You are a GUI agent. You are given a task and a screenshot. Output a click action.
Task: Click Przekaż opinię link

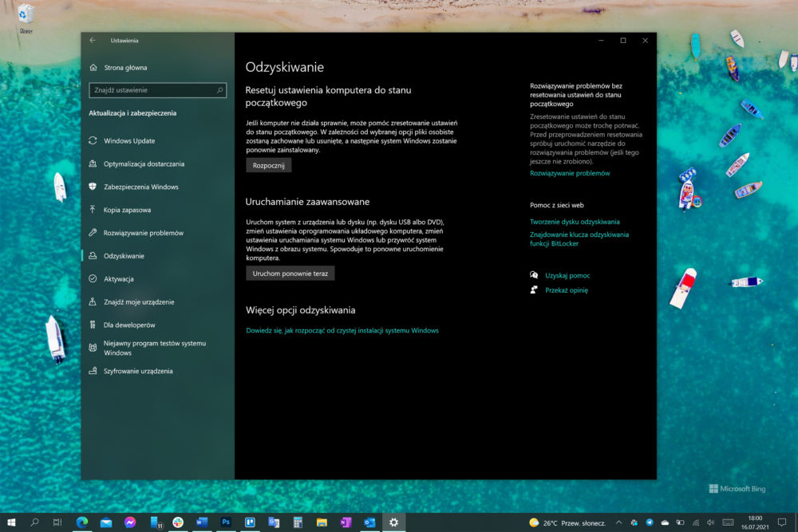click(567, 290)
